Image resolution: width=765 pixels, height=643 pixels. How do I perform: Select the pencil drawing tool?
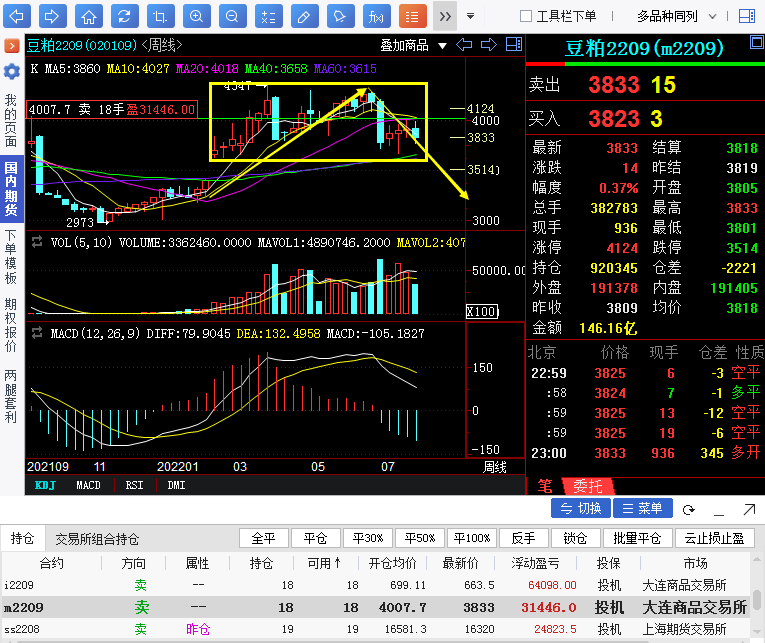(x=304, y=16)
